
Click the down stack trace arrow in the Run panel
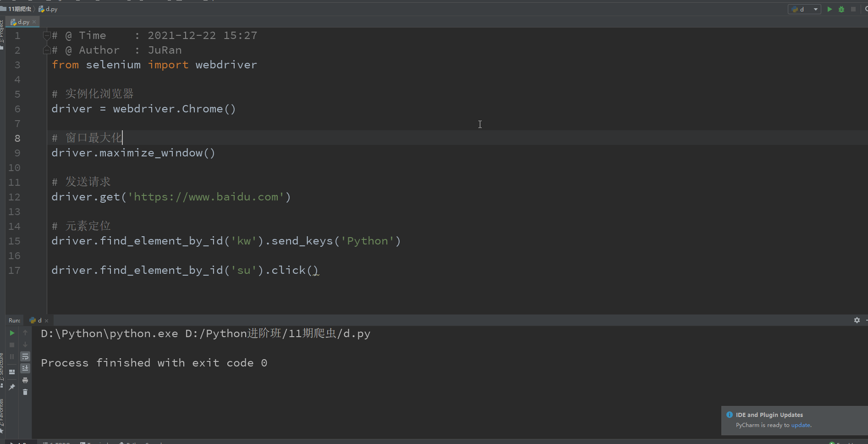25,344
